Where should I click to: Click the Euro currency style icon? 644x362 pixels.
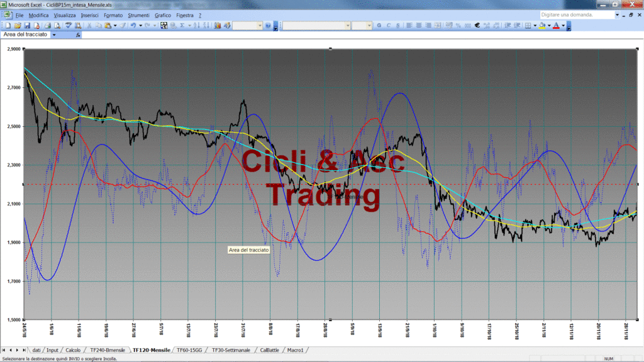tap(477, 25)
